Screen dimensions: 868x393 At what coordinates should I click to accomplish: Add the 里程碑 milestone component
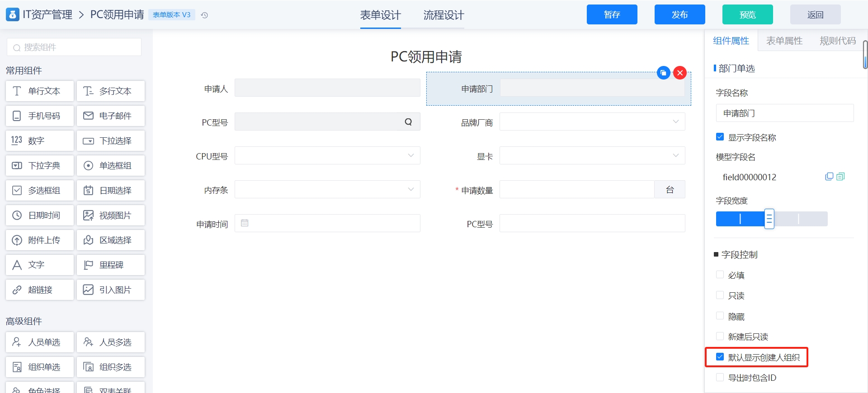point(111,265)
